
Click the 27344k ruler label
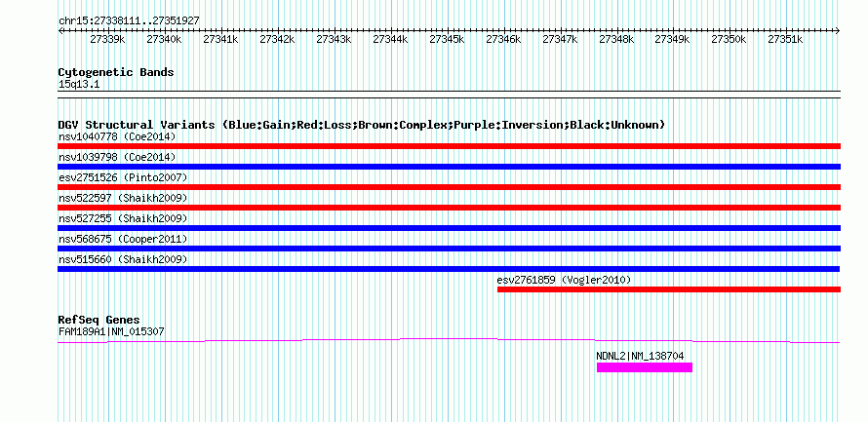pyautogui.click(x=390, y=39)
